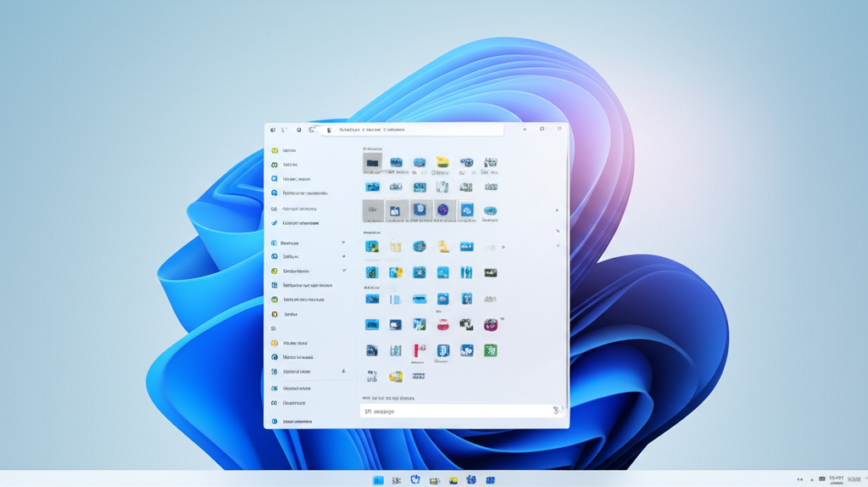Click the back arrow in the window's title bar

pos(273,130)
